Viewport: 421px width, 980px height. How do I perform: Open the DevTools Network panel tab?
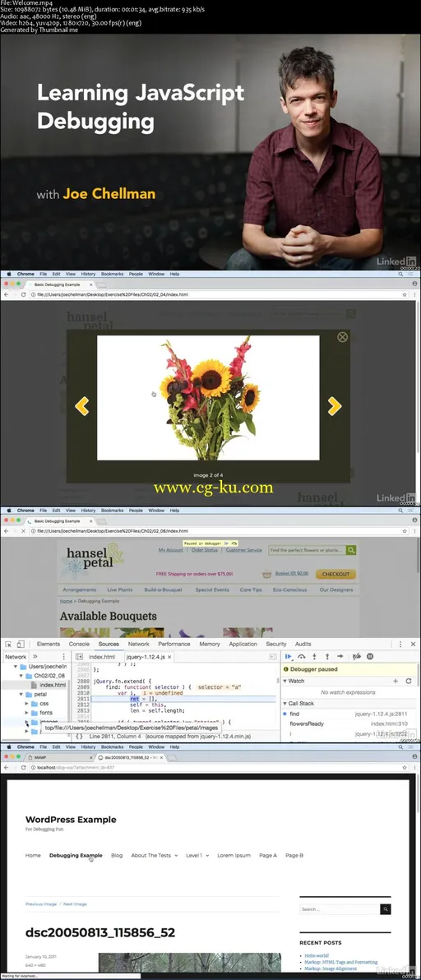139,644
